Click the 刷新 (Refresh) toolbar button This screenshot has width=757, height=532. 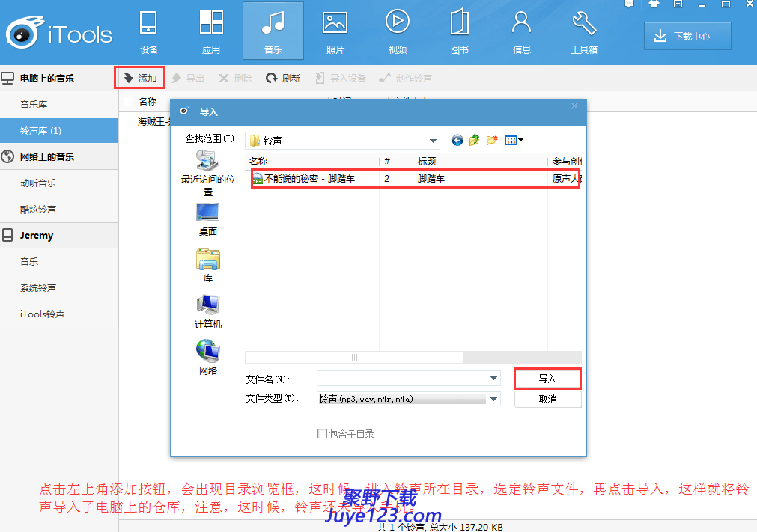click(283, 78)
